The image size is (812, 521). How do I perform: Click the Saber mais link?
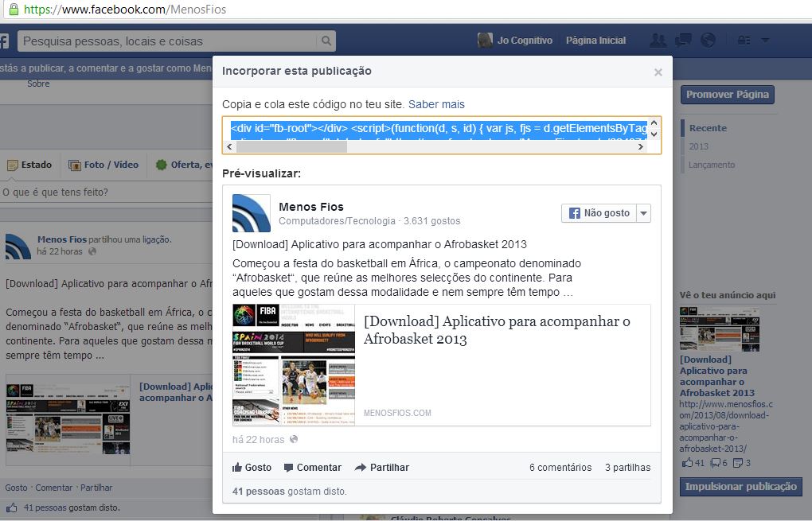tap(436, 104)
